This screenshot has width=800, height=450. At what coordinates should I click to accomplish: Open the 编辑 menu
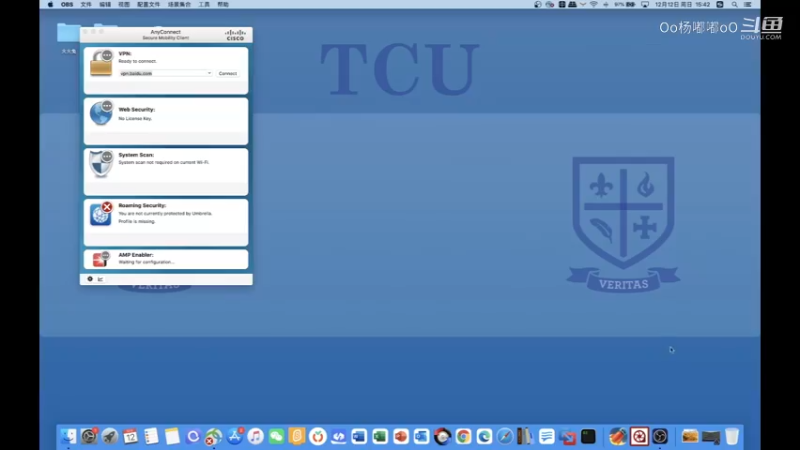[105, 4]
